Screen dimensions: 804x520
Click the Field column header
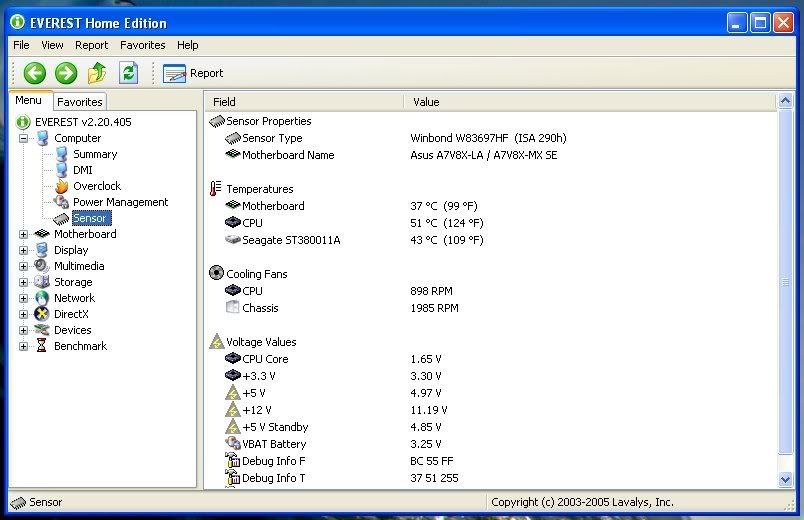(x=305, y=102)
